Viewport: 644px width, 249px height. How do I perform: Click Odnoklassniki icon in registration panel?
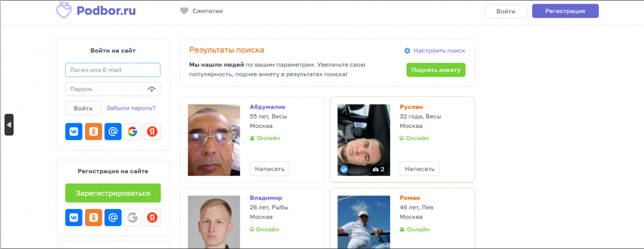pyautogui.click(x=94, y=217)
